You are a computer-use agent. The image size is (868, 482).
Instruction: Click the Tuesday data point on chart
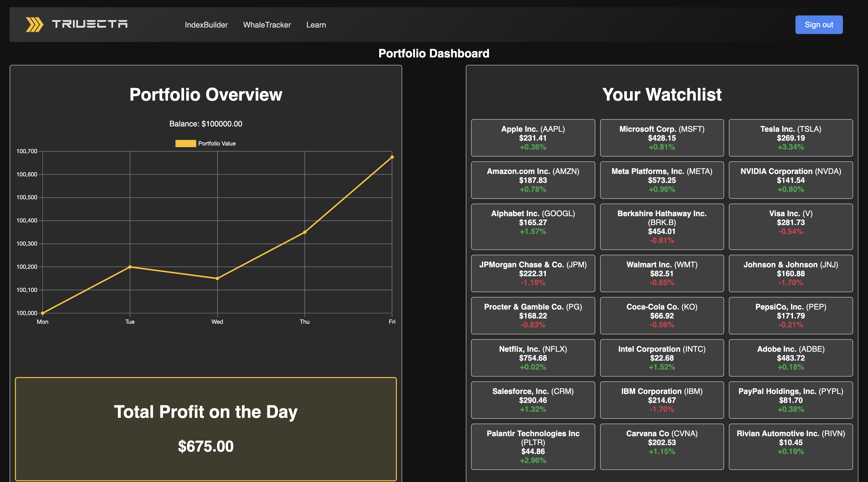(130, 267)
